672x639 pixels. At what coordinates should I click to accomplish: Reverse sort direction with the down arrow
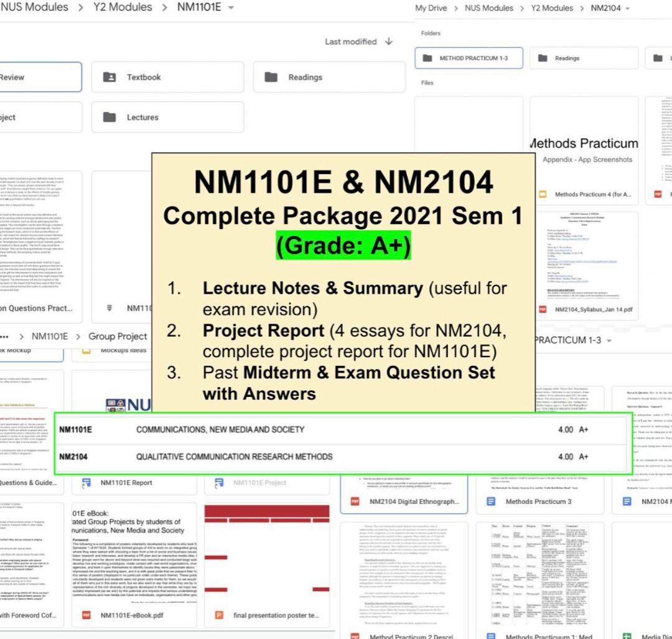[389, 41]
